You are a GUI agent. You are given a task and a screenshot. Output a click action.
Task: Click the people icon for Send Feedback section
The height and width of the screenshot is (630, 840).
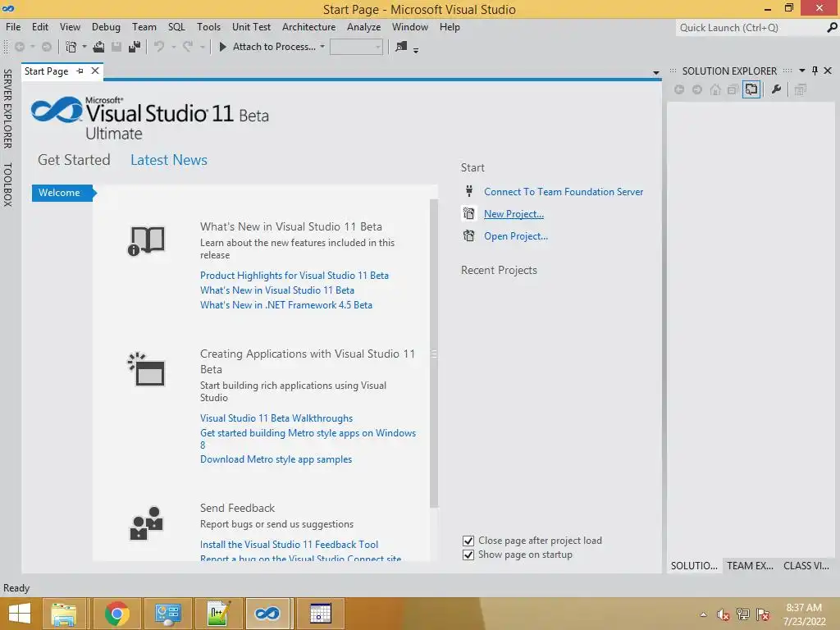pyautogui.click(x=146, y=523)
